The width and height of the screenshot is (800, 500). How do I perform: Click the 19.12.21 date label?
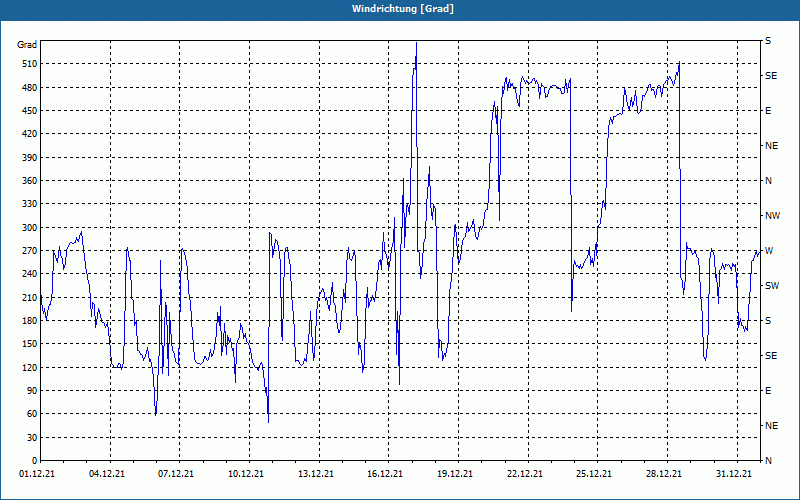point(455,474)
